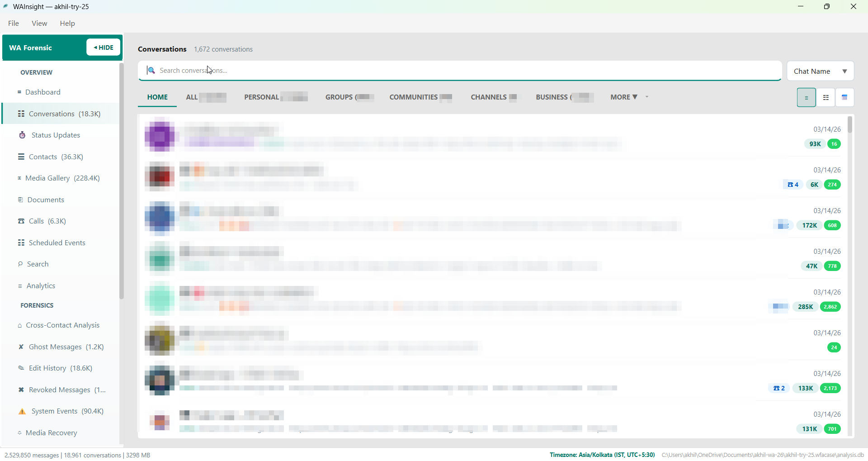Click the Revoked Messages X icon

point(21,390)
